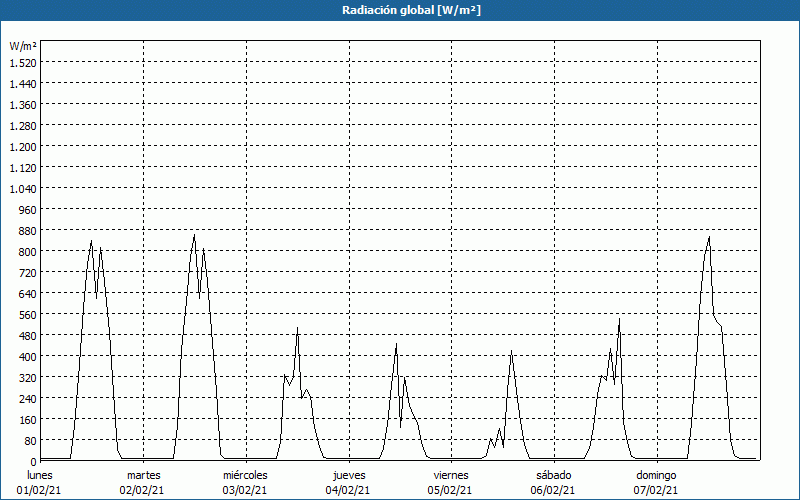800x500 pixels.
Task: Select the 400 y-axis value
Action: [28, 357]
